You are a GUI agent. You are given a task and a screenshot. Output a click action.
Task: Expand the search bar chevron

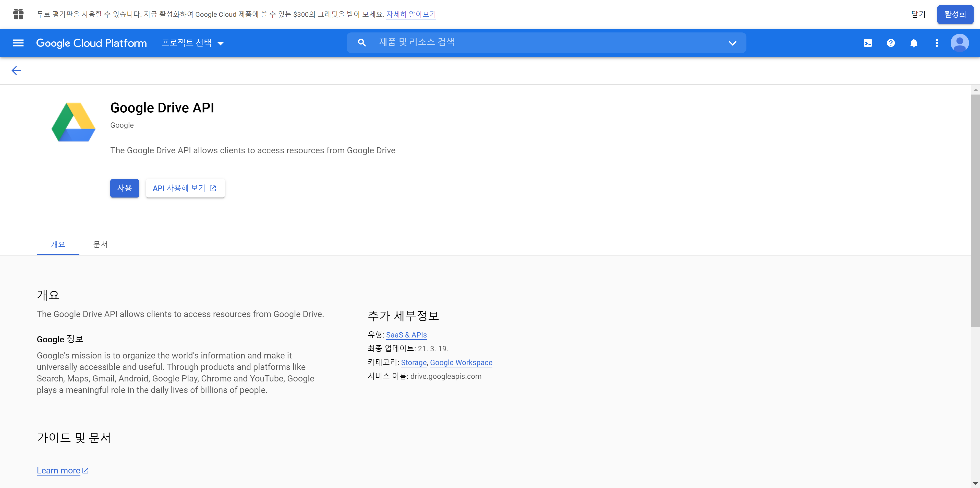click(x=732, y=43)
